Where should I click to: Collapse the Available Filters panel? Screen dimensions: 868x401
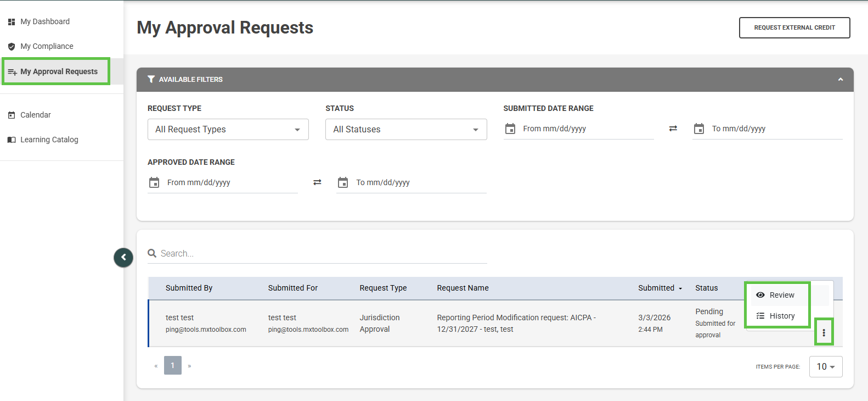(840, 80)
